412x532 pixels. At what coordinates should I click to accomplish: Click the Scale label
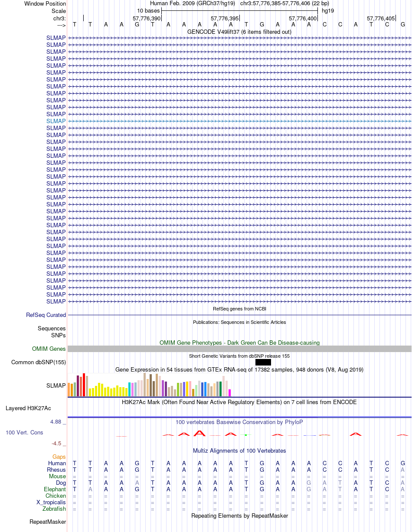point(59,11)
